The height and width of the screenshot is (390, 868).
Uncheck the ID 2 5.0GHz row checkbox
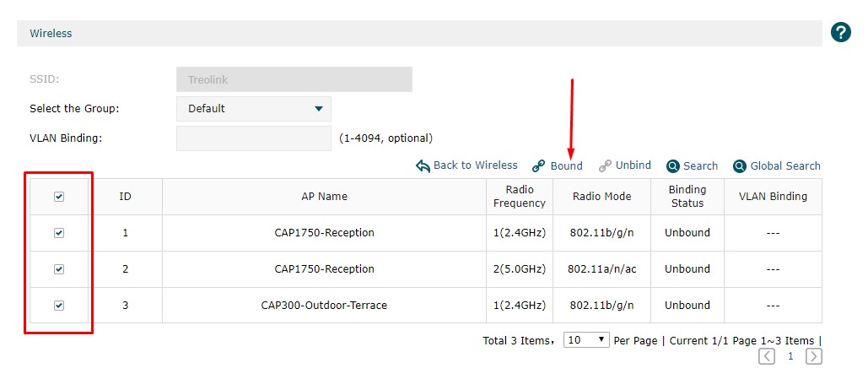[x=59, y=269]
